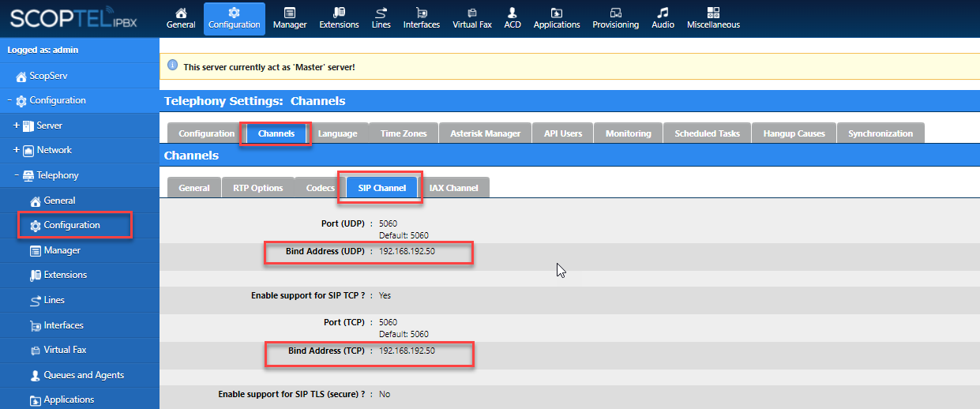Select Configuration in top navigation bar
980x409 pixels.
click(x=235, y=18)
